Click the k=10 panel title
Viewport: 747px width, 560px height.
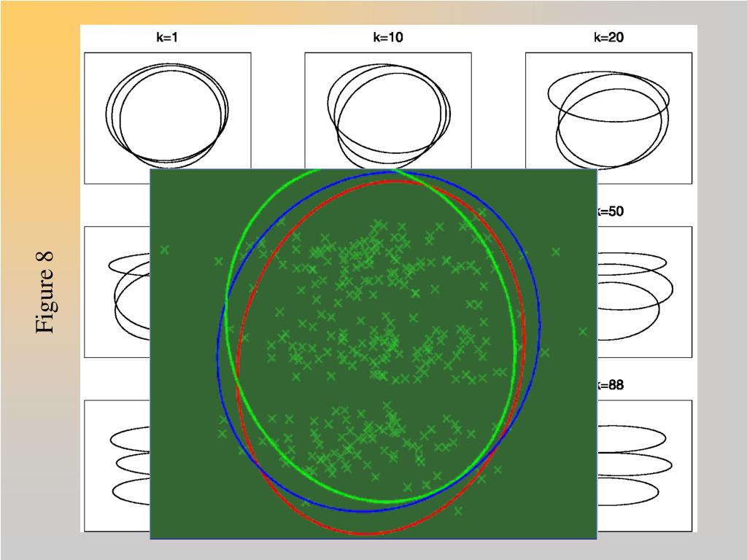click(388, 37)
